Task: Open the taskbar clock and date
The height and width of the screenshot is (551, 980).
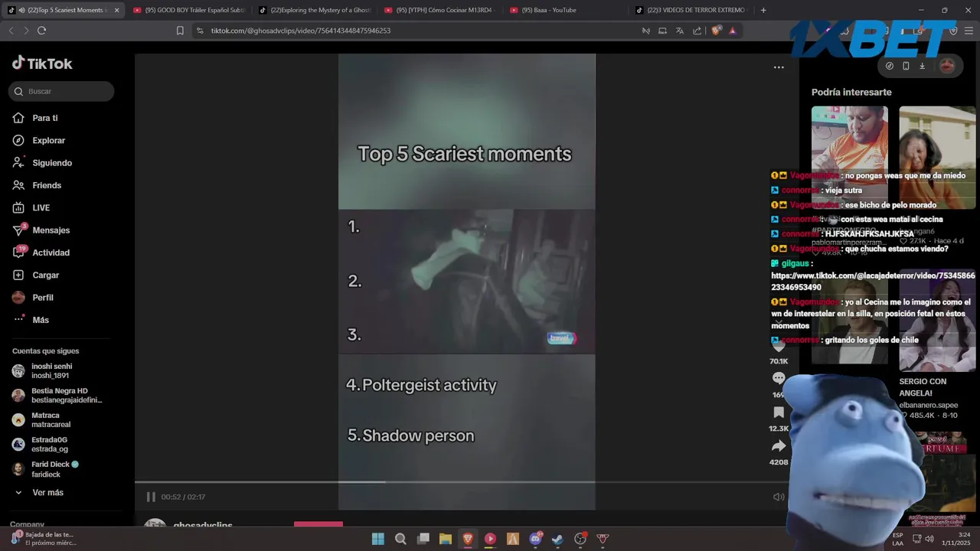Action: coord(956,539)
